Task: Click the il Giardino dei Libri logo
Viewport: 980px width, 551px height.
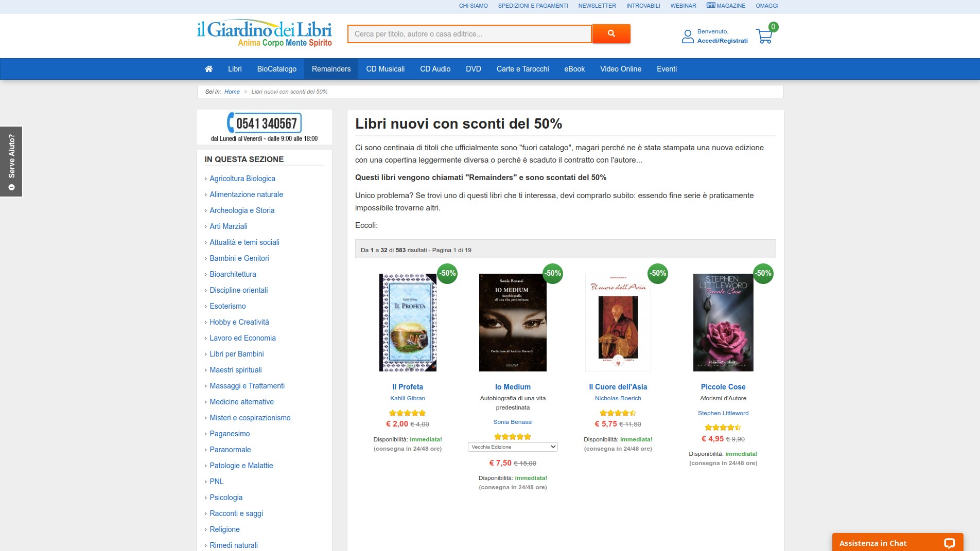Action: pyautogui.click(x=264, y=33)
